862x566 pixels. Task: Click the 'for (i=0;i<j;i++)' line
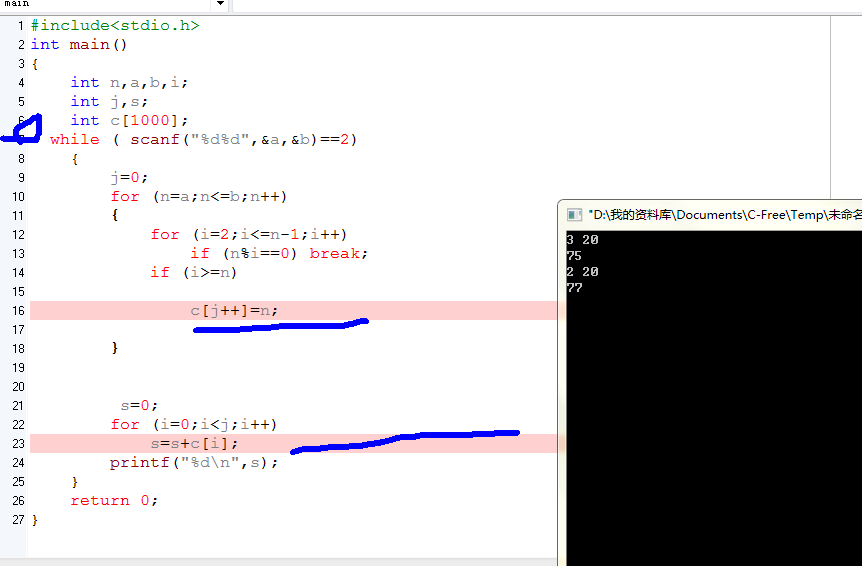(194, 425)
